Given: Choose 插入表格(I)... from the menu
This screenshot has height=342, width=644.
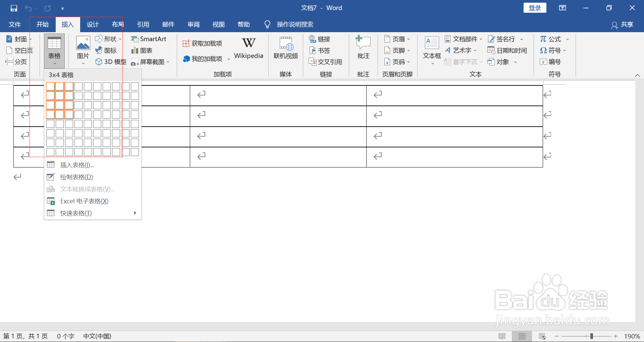Looking at the screenshot, I should click(93, 165).
